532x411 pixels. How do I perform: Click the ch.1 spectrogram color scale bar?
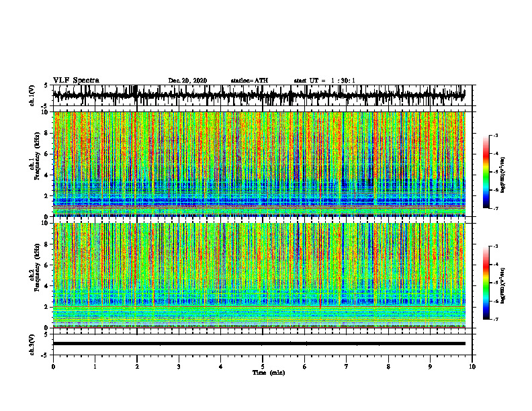coord(486,172)
